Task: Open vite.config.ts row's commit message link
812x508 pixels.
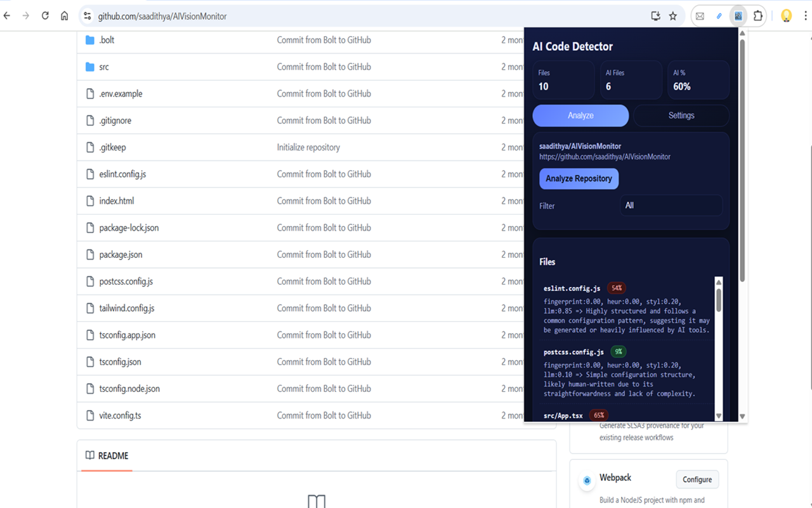Action: pyautogui.click(x=324, y=415)
